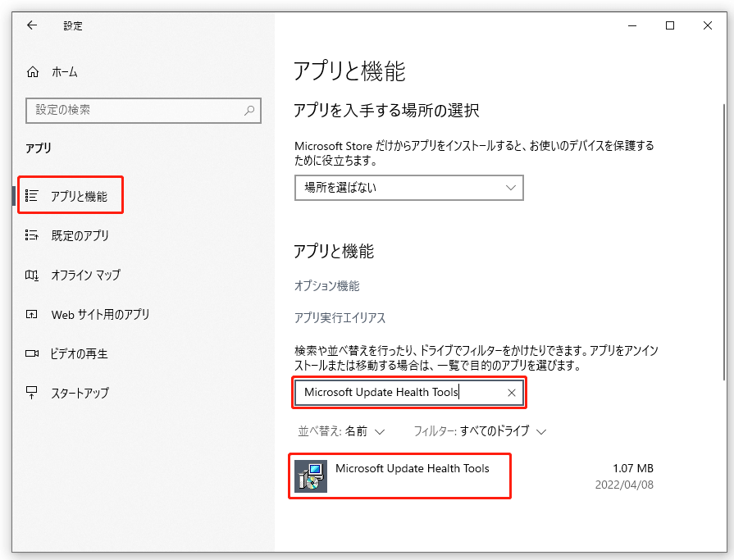Image resolution: width=734 pixels, height=560 pixels.
Task: Clear the app search with the X
Action: 512,393
